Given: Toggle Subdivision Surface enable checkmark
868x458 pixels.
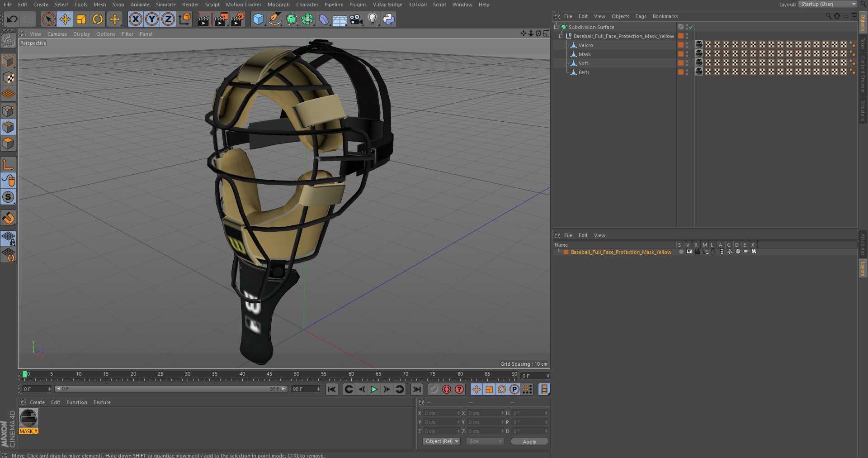Looking at the screenshot, I should click(691, 27).
